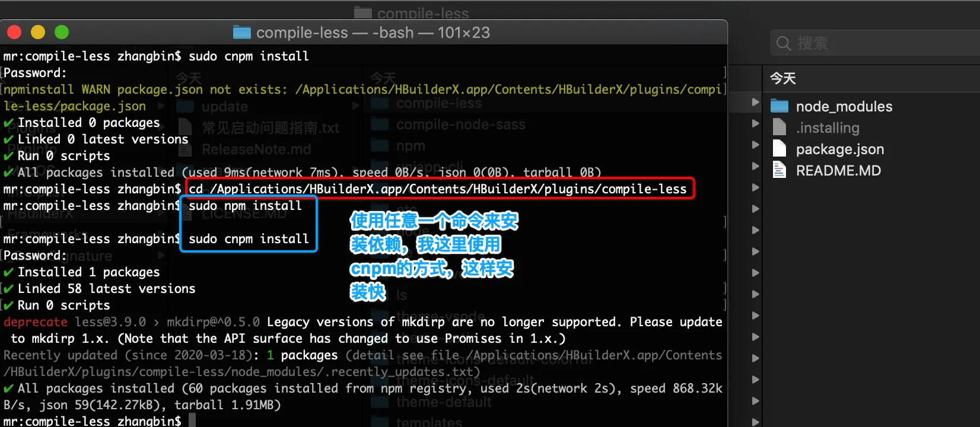Click the README.MD document icon in Finder
980x427 pixels.
[779, 170]
